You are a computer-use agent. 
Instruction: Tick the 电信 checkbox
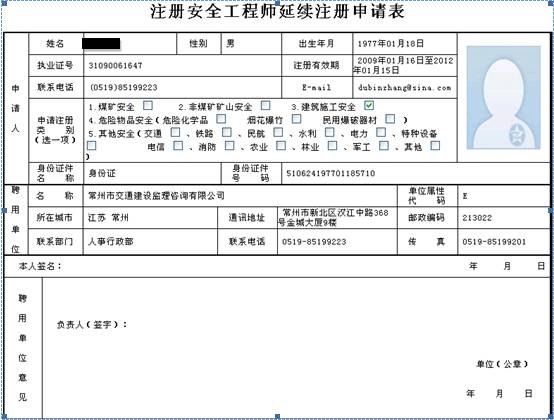[178, 146]
